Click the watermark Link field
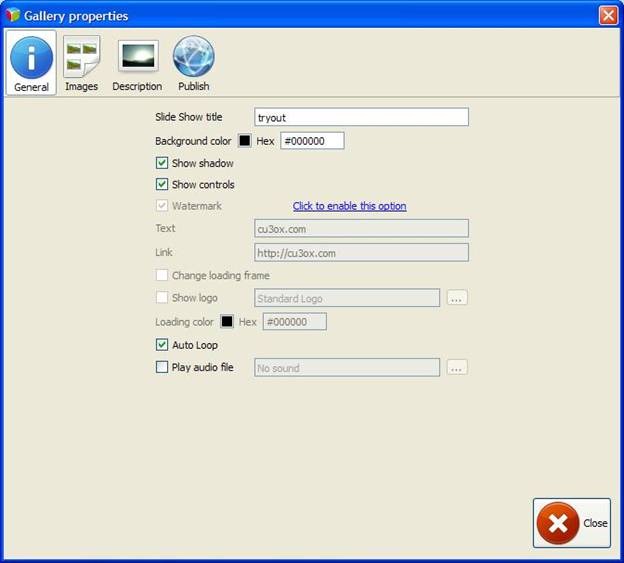 click(361, 252)
